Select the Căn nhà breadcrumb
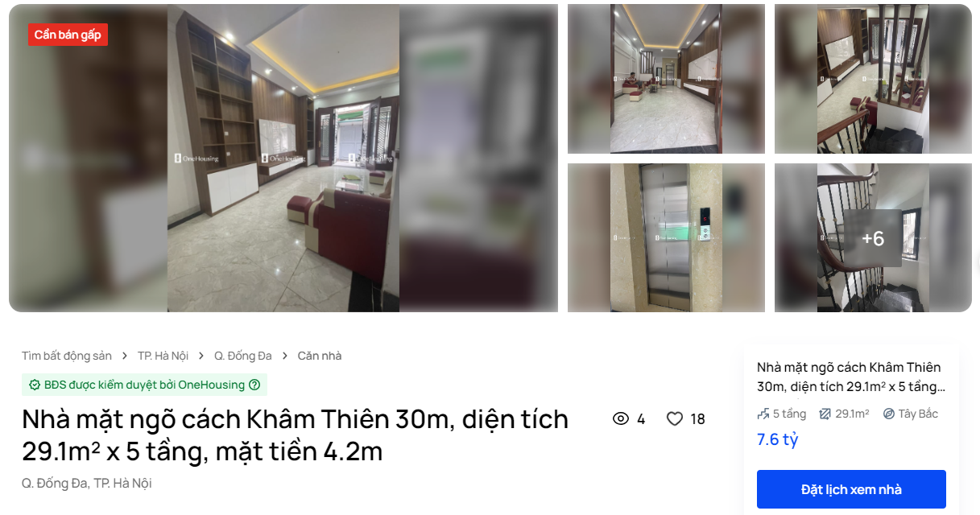980x515 pixels. (x=320, y=356)
